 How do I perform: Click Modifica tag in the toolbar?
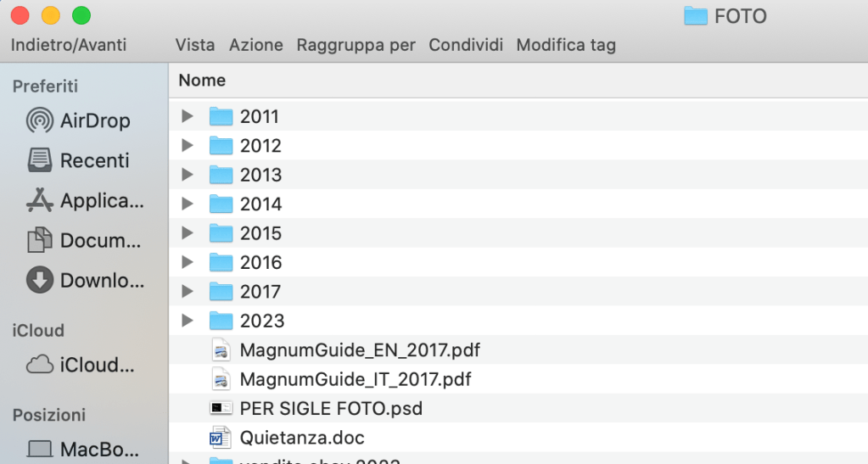tap(566, 45)
